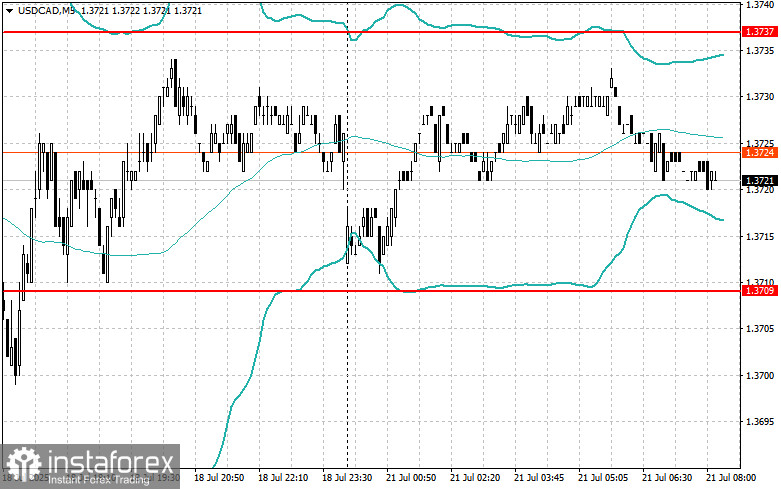Click the 18 Jul 20:50 time label
Viewport: 781px width, 489px height.
pyautogui.click(x=219, y=478)
